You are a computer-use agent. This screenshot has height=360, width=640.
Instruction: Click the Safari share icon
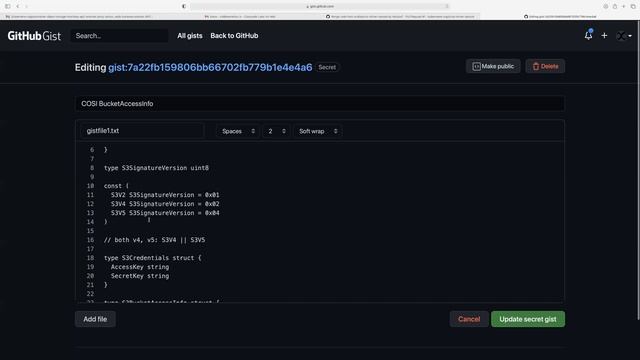615,6
